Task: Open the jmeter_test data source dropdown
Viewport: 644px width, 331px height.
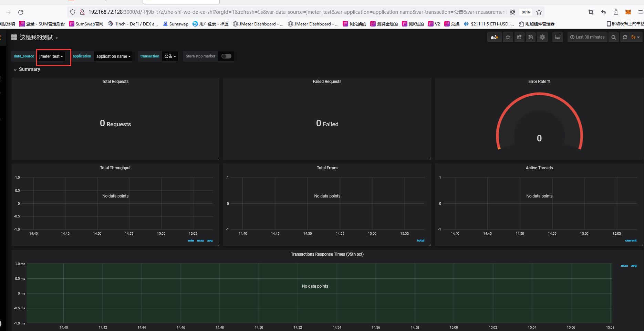Action: [51, 56]
